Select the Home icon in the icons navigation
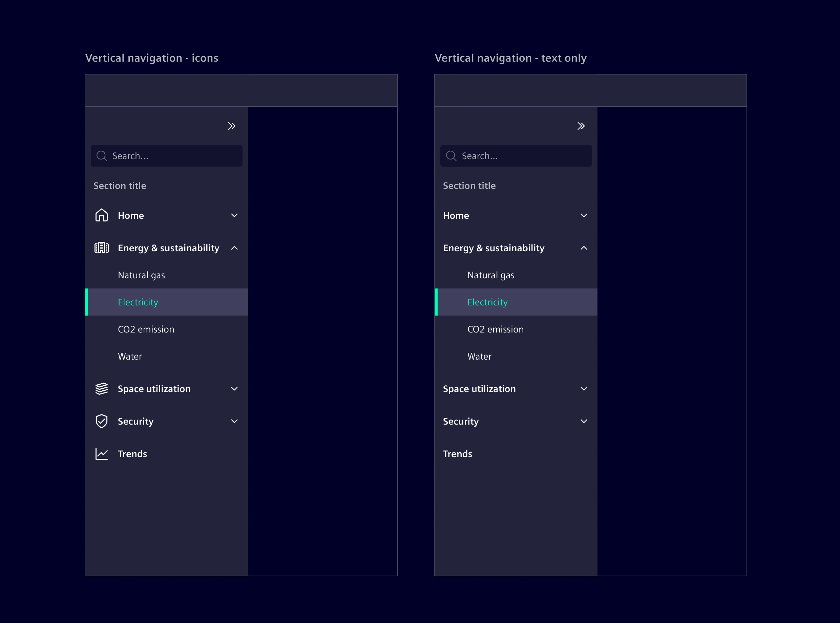The image size is (840, 623). coord(102,215)
